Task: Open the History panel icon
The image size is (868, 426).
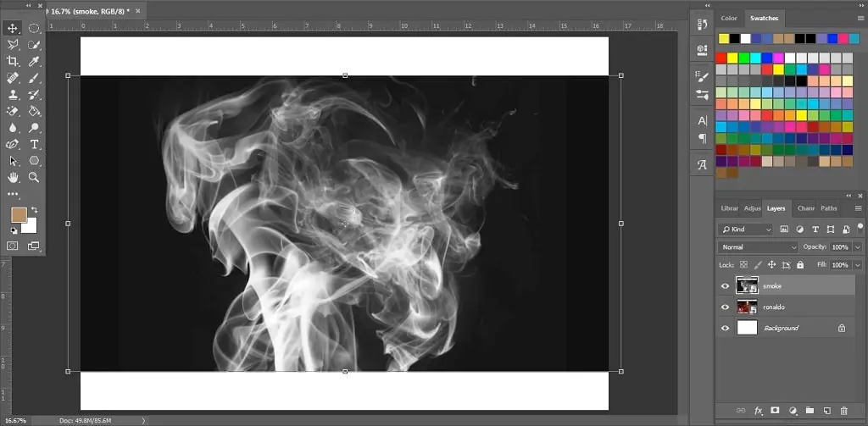Action: (702, 25)
